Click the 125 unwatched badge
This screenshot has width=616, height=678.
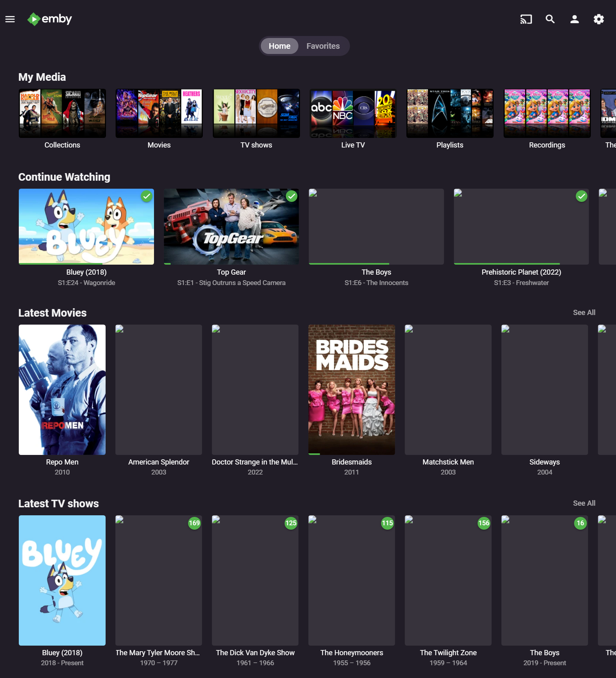coord(291,523)
